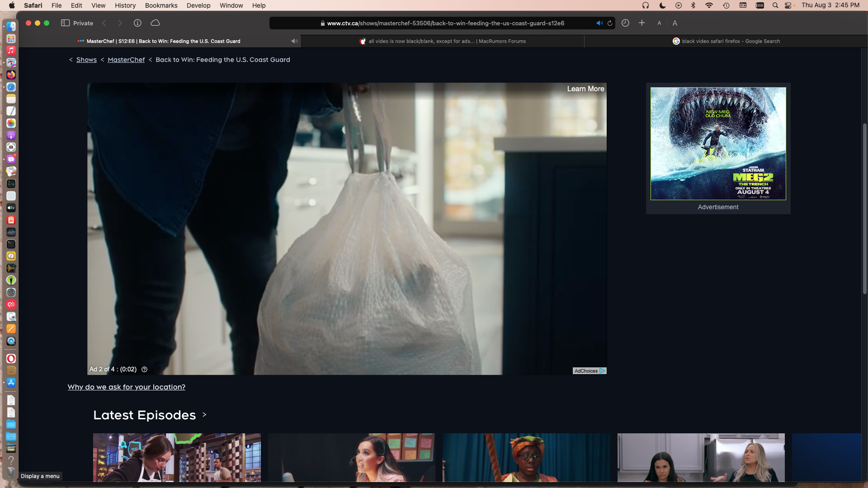Open the history clock toolbar icon
This screenshot has width=868, height=488.
[625, 23]
